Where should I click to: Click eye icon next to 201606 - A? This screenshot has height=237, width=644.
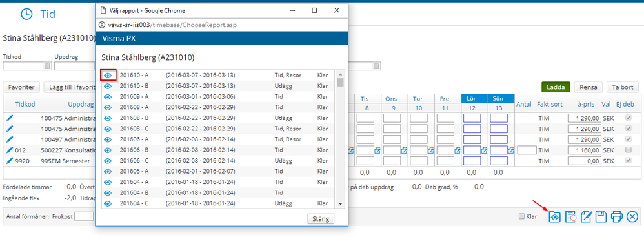108,139
